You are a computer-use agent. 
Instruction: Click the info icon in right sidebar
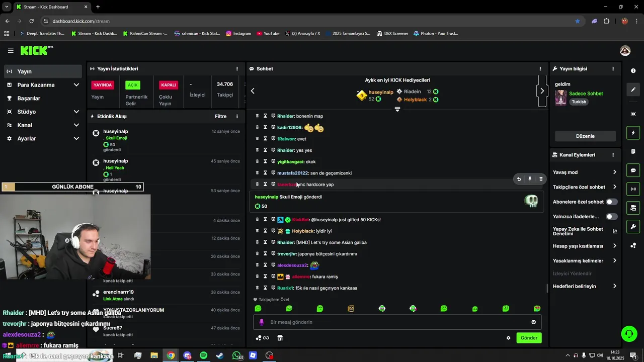(x=633, y=71)
